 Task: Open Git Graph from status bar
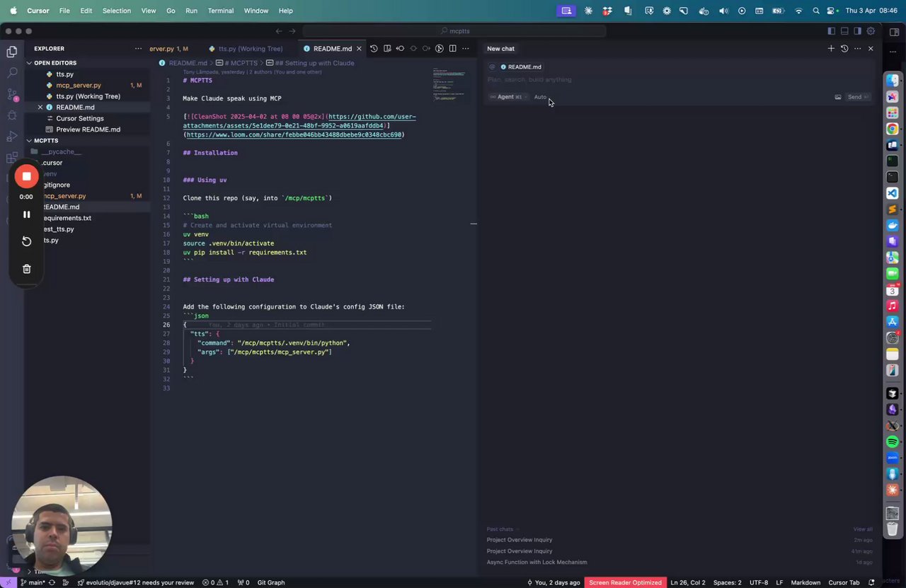[271, 582]
